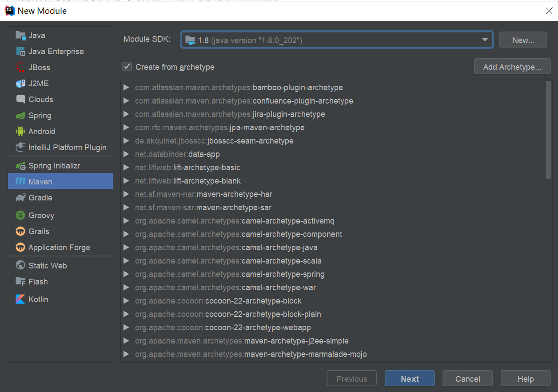
Task: Click the Grails icon
Action: click(x=20, y=232)
